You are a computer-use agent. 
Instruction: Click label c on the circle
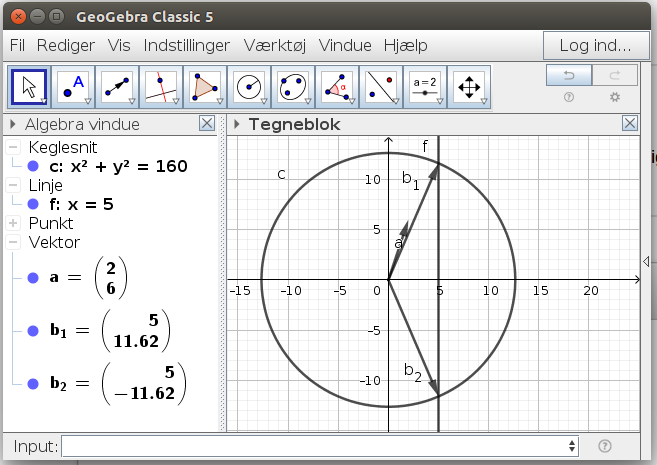click(282, 174)
